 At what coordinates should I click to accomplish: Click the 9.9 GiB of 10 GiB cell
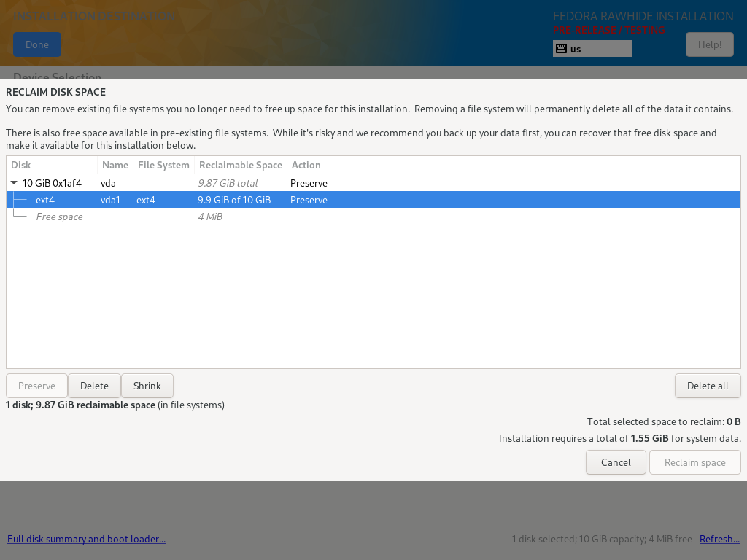tap(234, 200)
